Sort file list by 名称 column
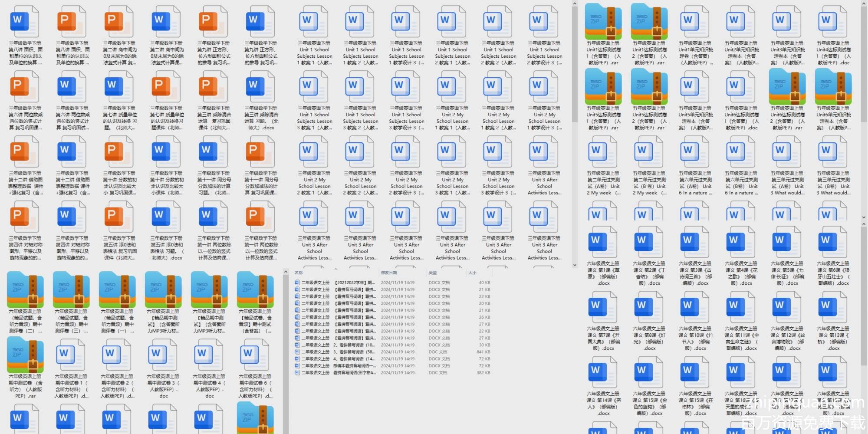The image size is (868, 434). coord(299,273)
